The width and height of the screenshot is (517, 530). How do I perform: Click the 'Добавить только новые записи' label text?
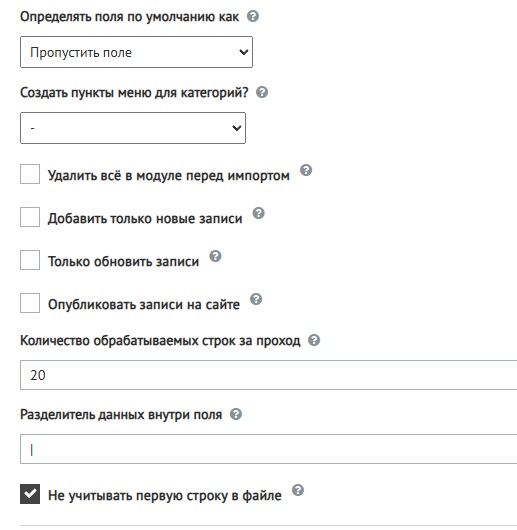point(145,219)
